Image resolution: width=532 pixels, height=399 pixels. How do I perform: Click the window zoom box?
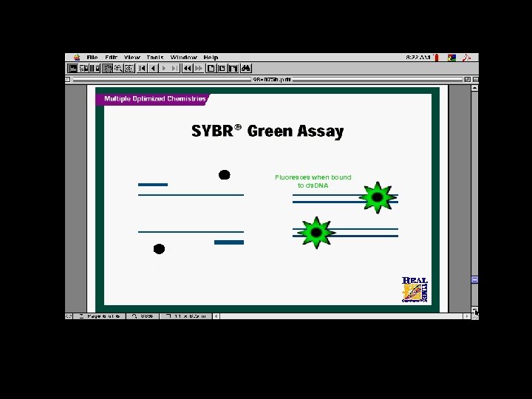[x=467, y=79]
